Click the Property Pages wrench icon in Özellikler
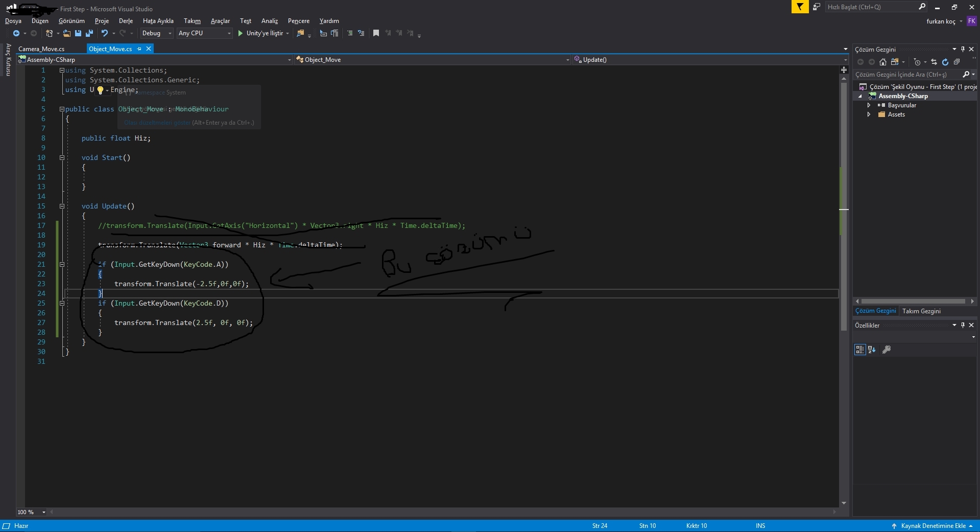Viewport: 980px width, 532px height. [887, 350]
